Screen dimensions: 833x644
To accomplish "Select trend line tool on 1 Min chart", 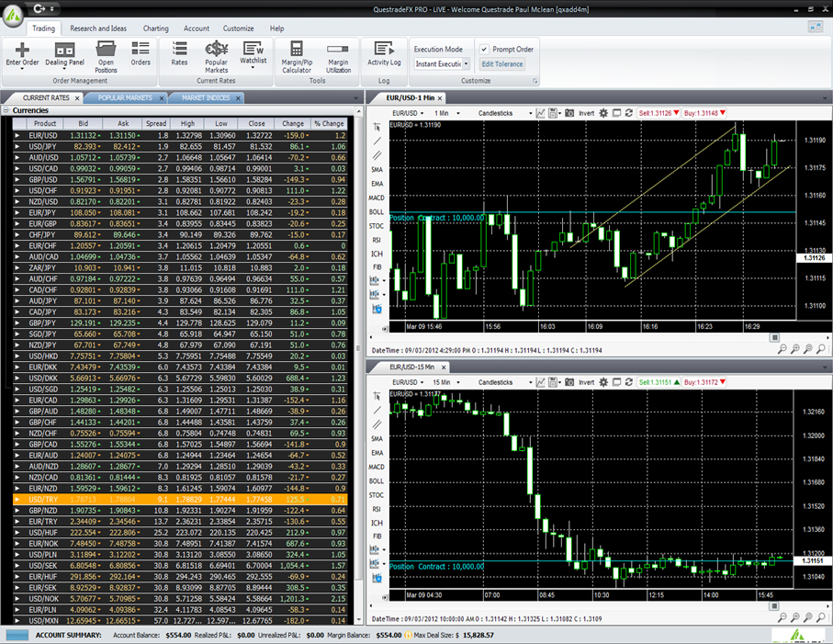I will [x=377, y=141].
